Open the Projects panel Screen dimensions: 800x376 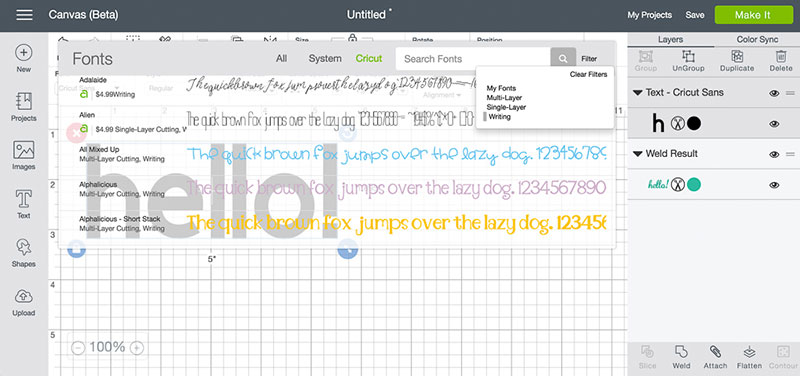click(x=24, y=107)
